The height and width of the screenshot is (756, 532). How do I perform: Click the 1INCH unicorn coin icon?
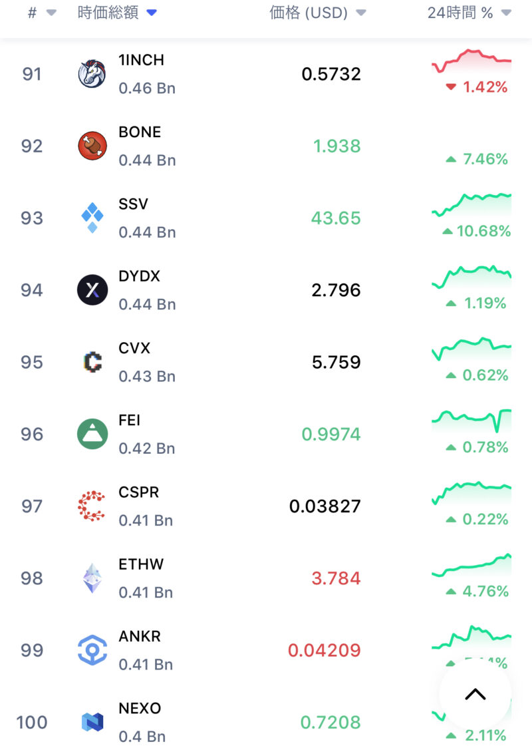click(92, 74)
